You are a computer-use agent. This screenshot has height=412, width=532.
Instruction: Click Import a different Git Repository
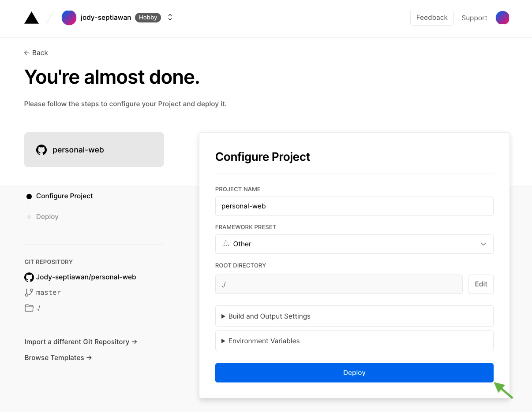click(x=81, y=342)
